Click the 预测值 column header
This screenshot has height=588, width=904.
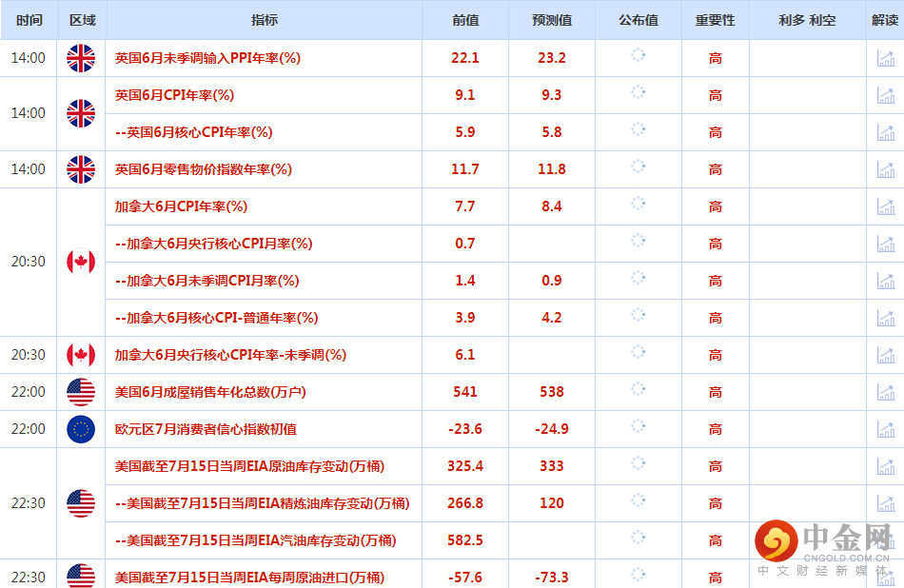[x=552, y=20]
